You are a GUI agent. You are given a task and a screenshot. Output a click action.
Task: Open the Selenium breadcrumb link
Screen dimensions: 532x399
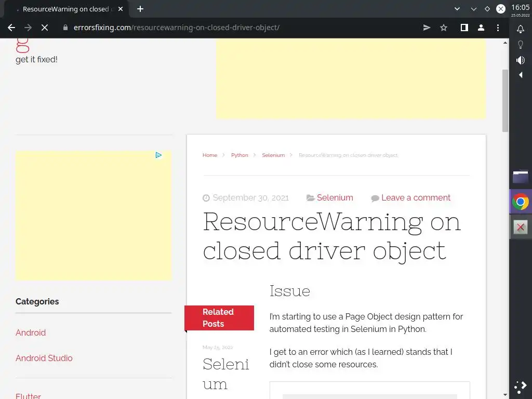click(x=273, y=155)
